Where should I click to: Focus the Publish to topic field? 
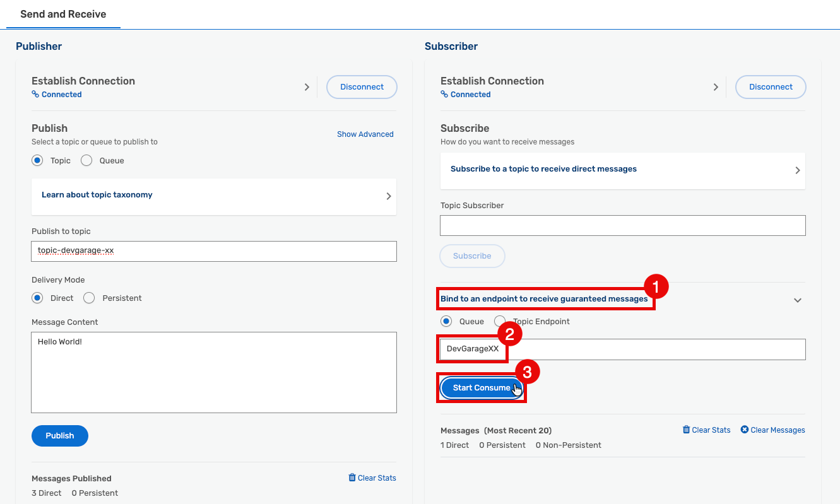214,251
